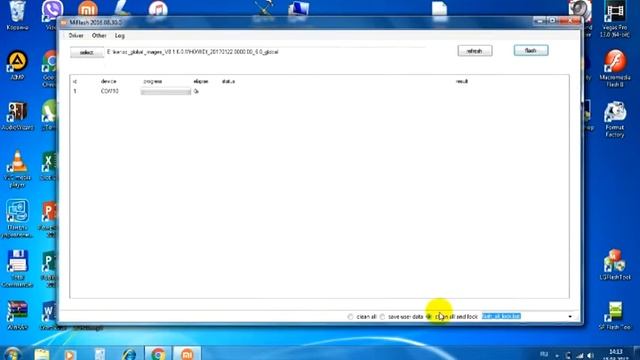
Task: Click the 'progress' column header
Action: [153, 81]
